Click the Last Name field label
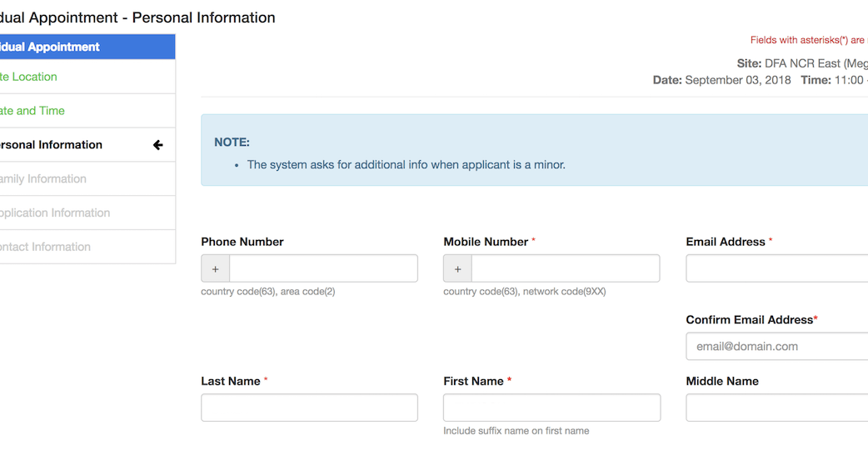This screenshot has height=451, width=868. (231, 381)
